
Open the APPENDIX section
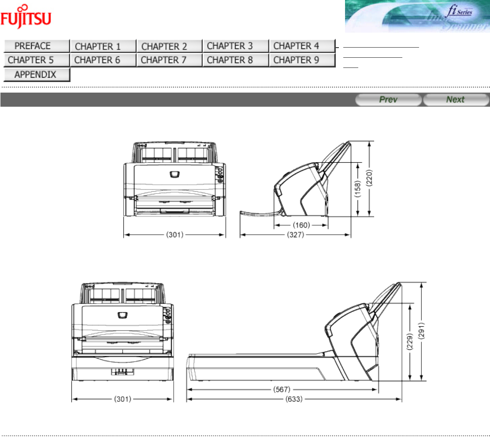pos(37,75)
